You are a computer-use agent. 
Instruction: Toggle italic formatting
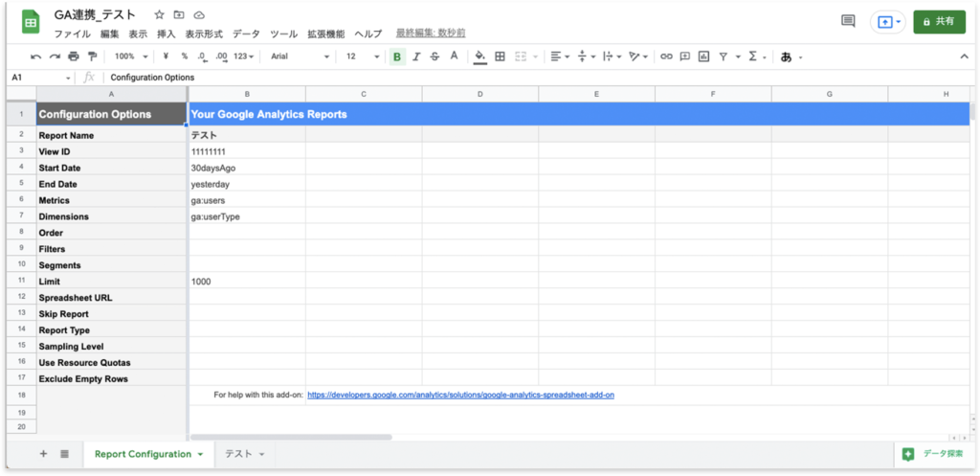(x=416, y=57)
